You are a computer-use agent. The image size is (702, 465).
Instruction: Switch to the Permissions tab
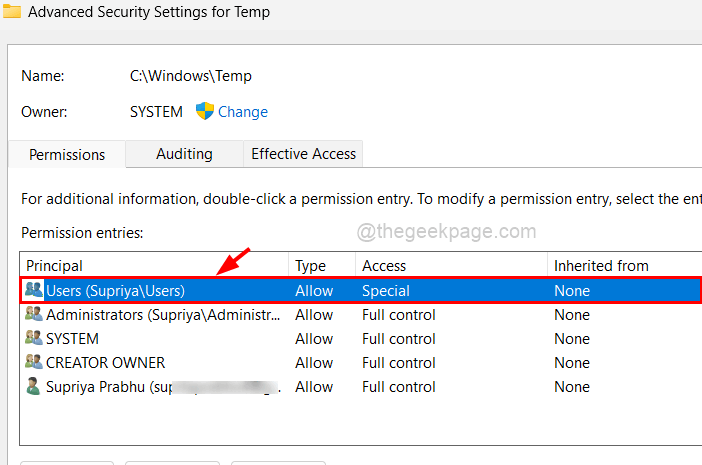click(67, 155)
